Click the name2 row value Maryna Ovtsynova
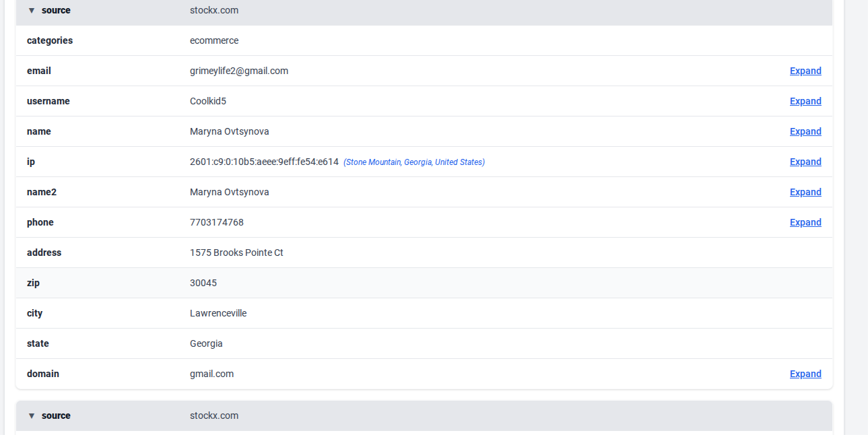The height and width of the screenshot is (435, 868). point(230,192)
